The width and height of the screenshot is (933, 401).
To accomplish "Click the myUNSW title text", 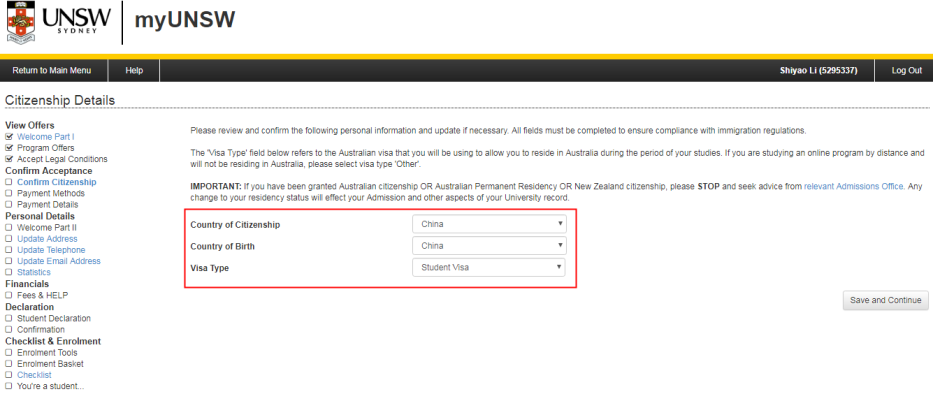I will coord(185,20).
